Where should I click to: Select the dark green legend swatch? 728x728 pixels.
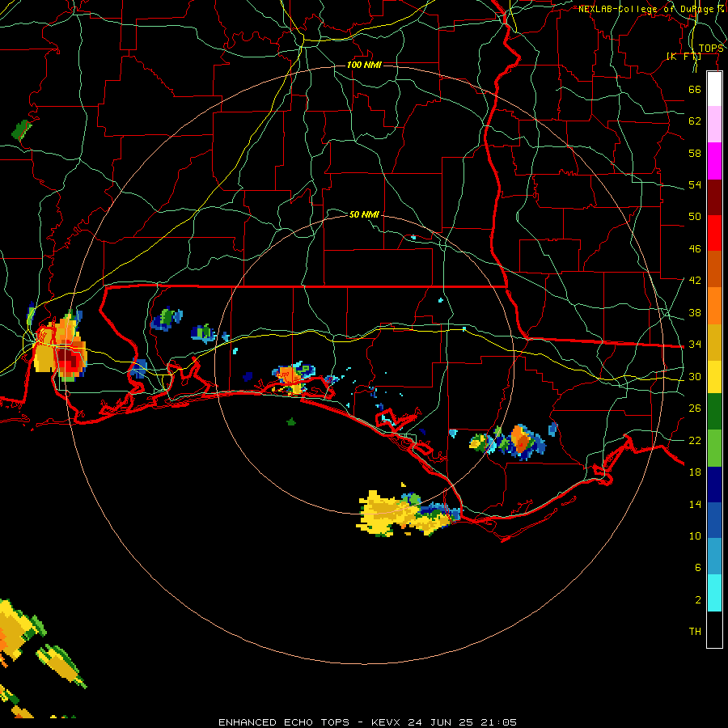pyautogui.click(x=714, y=412)
